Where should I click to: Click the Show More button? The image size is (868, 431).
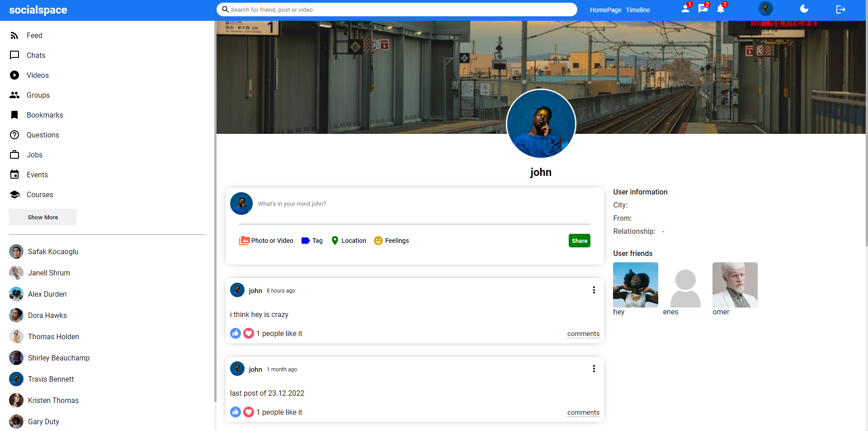43,217
